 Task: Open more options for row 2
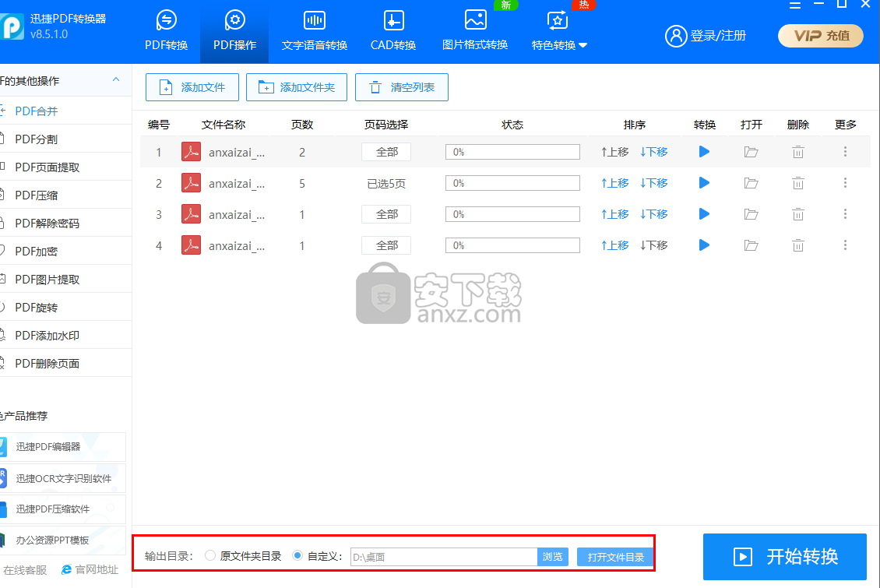click(845, 183)
